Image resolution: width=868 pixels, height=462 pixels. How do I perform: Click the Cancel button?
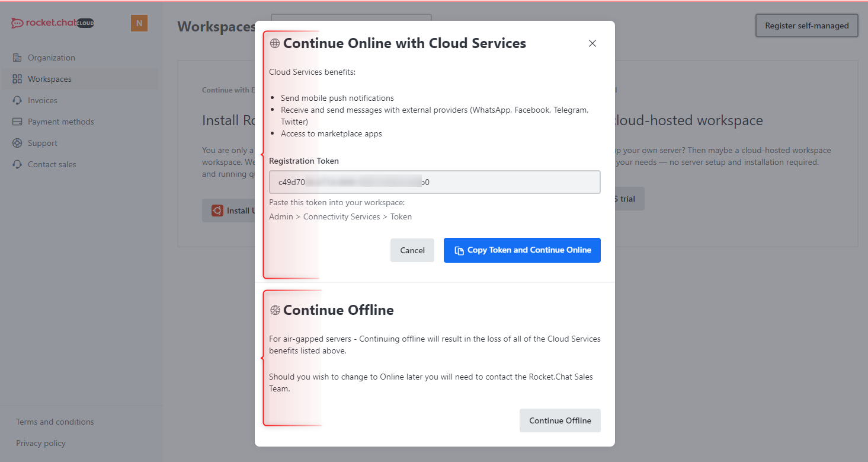(412, 250)
